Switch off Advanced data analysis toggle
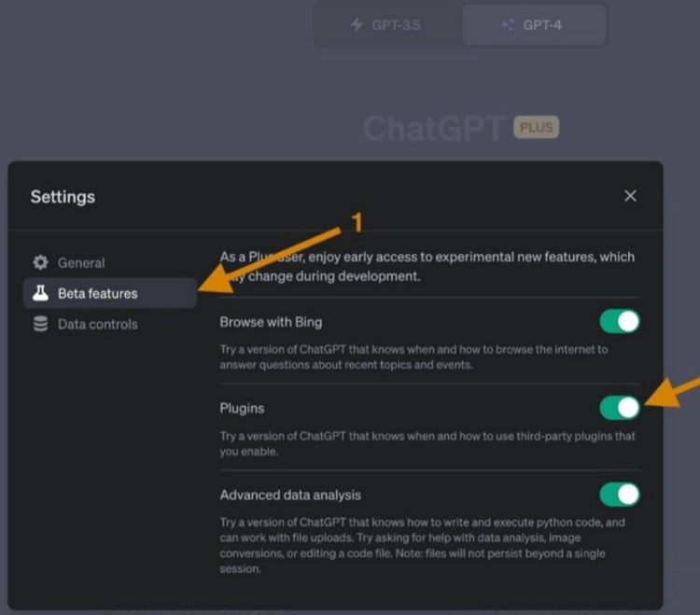The height and width of the screenshot is (615, 700). (x=620, y=495)
